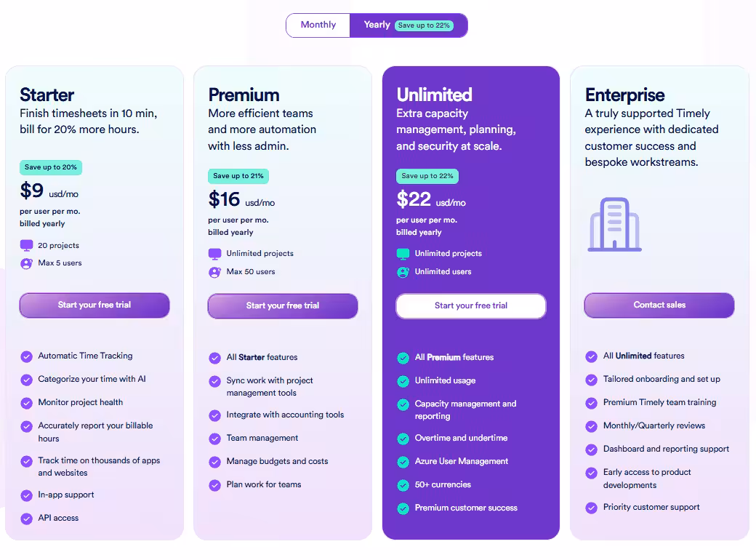
Task: Click the checkmark beside Azure User Management
Action: (x=403, y=461)
